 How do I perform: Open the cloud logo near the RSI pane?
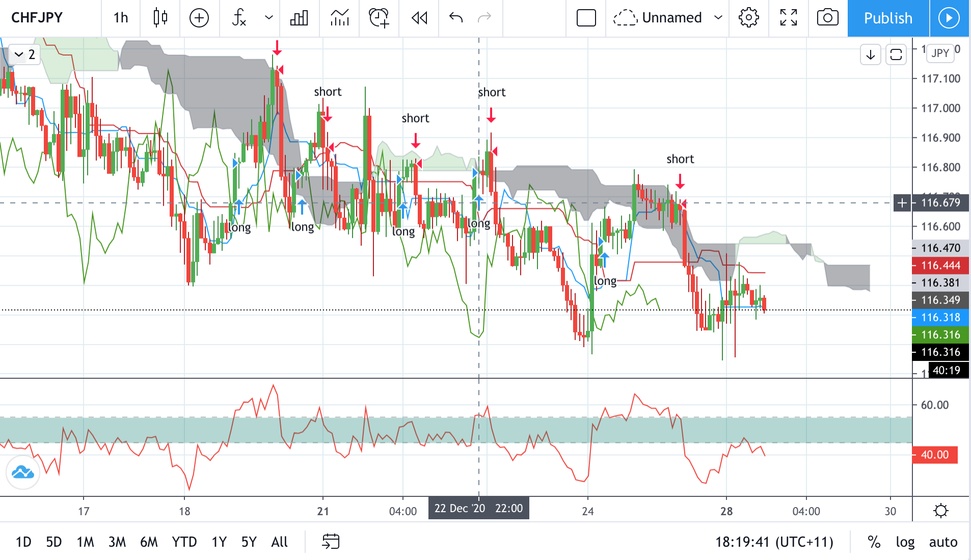pos(23,472)
